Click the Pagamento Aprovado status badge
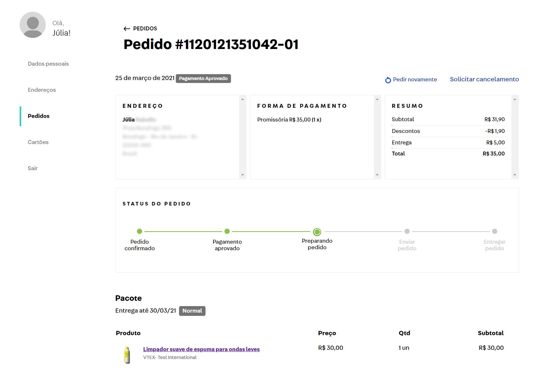 point(203,78)
